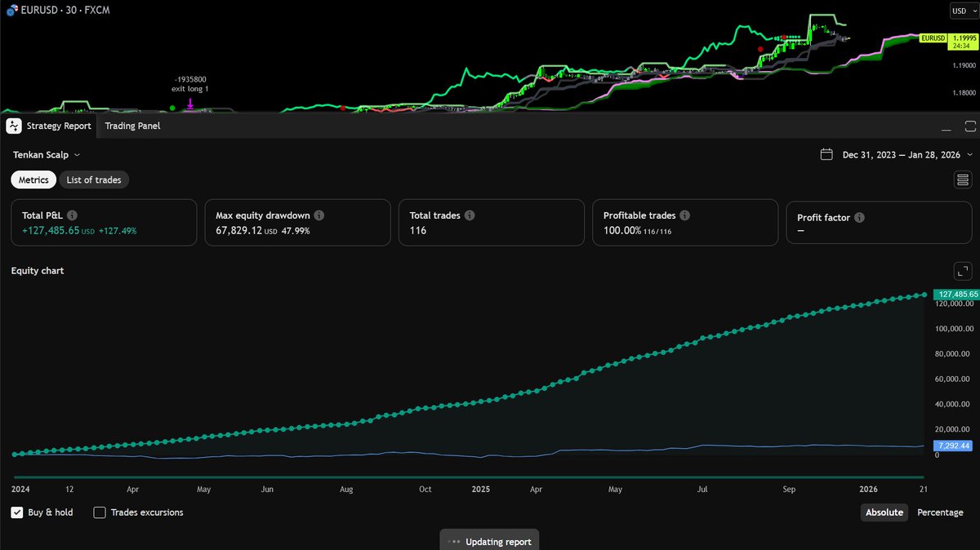Image resolution: width=980 pixels, height=550 pixels.
Task: Click the Max equity drawdown info icon
Action: tap(318, 215)
